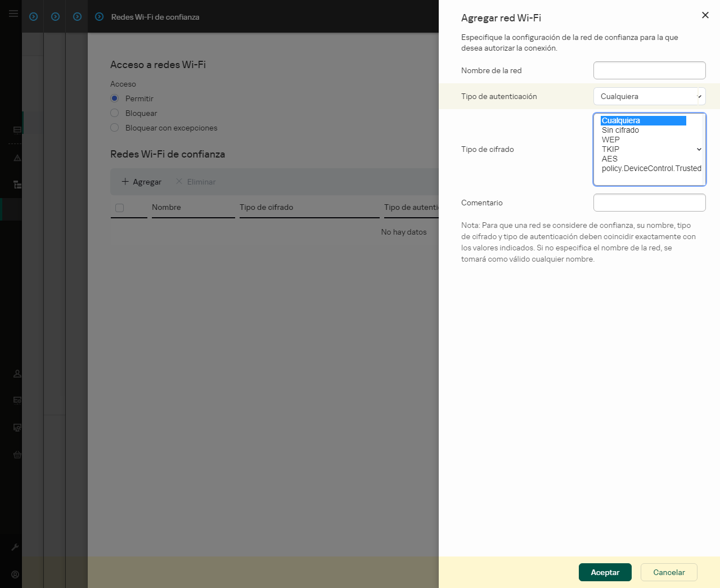Click the user account icon in the sidebar
The image size is (720, 588).
tap(17, 374)
